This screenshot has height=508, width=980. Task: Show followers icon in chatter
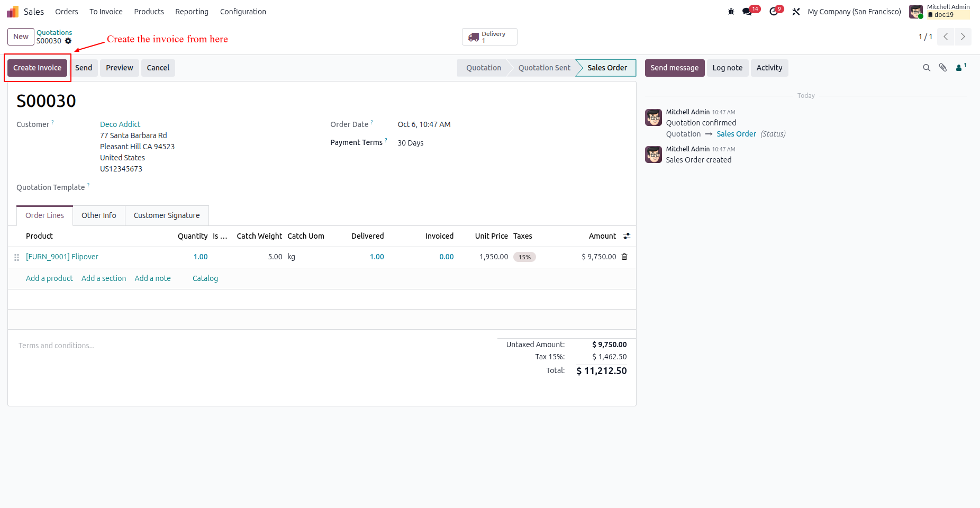click(x=960, y=67)
